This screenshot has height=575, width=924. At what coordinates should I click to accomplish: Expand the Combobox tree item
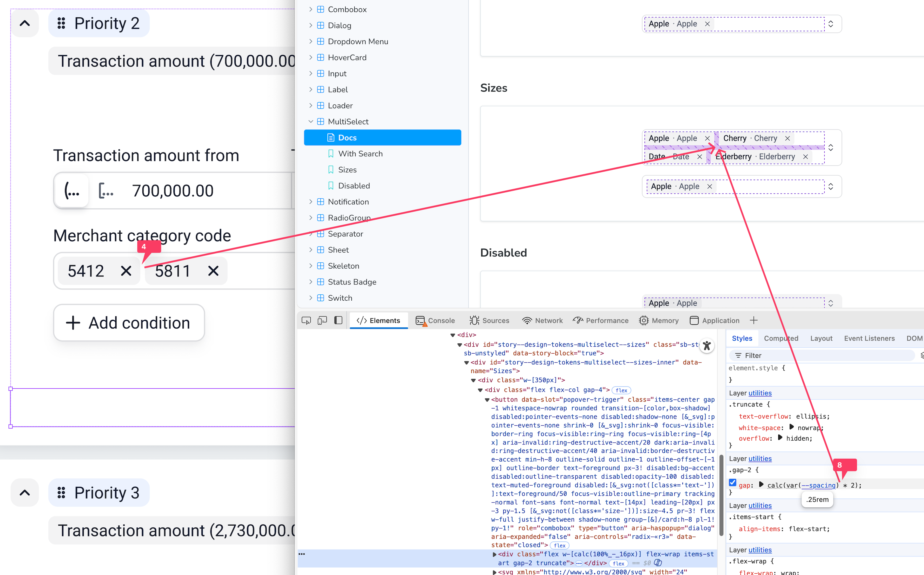pos(311,9)
